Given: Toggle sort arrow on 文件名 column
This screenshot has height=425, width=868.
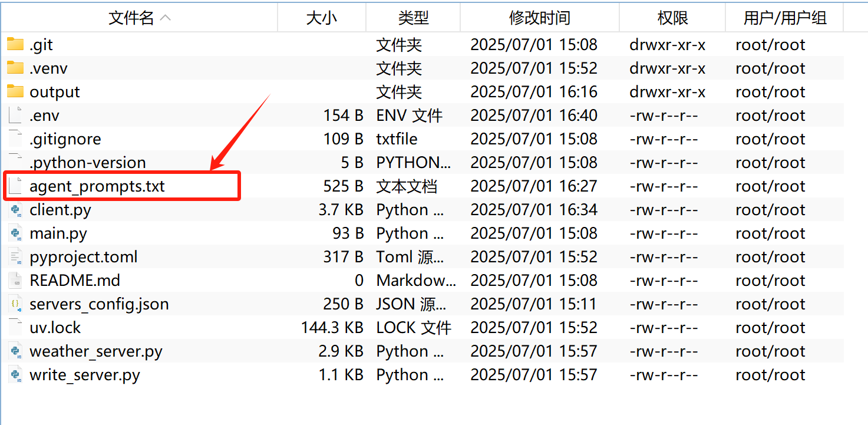Looking at the screenshot, I should (x=166, y=18).
